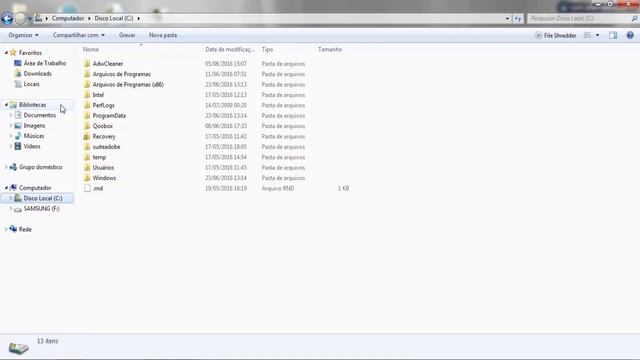Collapse the Computador tree section
This screenshot has height=360, width=640.
click(6, 188)
